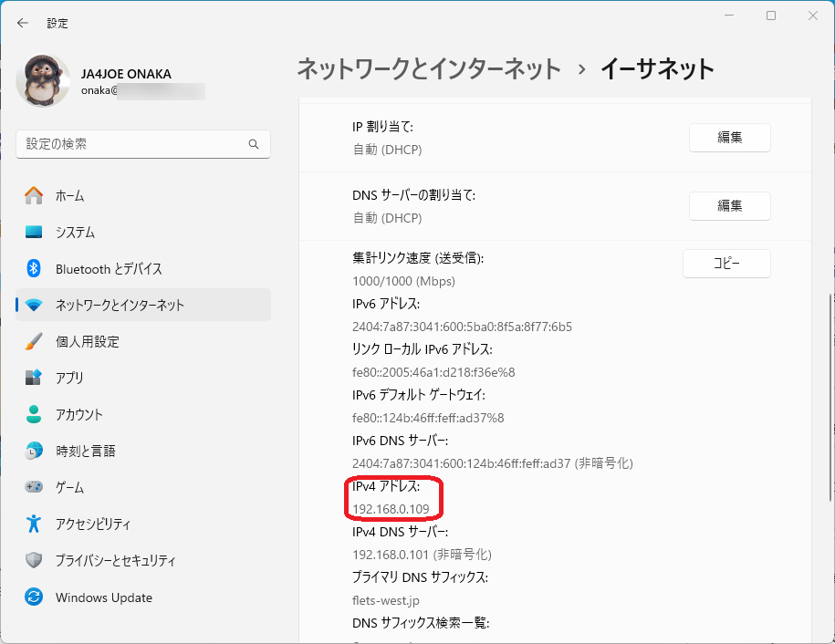This screenshot has height=644, width=835.
Task: Click ネットワークとインターネット breadcrumb link
Action: click(x=429, y=69)
